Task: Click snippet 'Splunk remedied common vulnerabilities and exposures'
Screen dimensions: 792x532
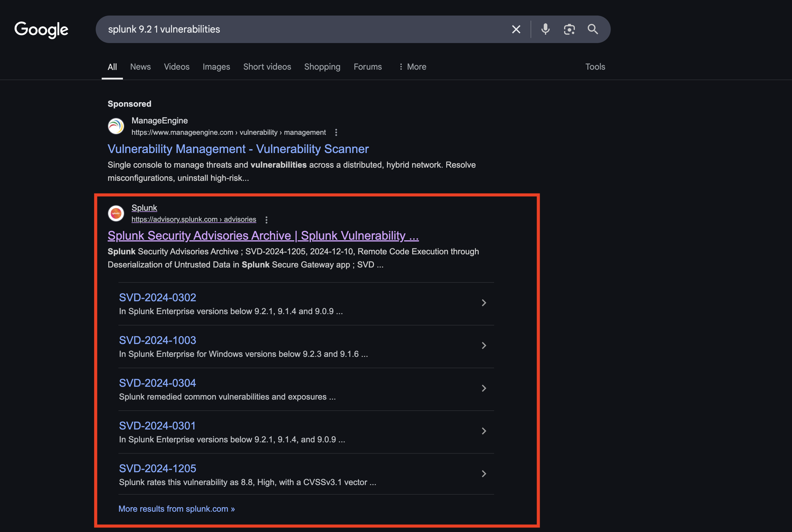Action: (x=227, y=397)
